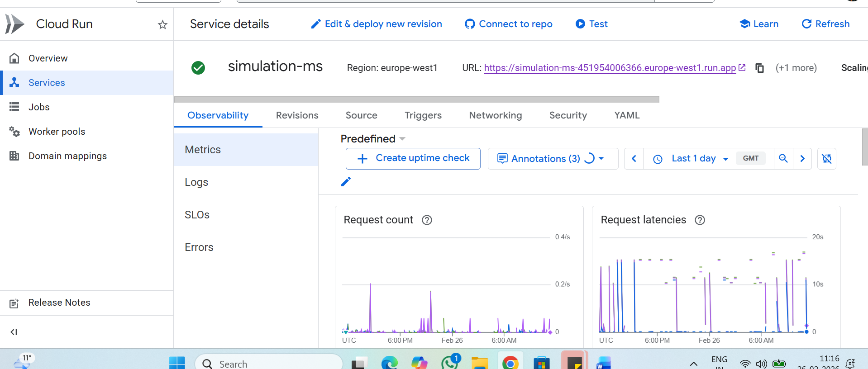Click the Test button
Image resolution: width=868 pixels, height=369 pixels.
click(x=591, y=24)
